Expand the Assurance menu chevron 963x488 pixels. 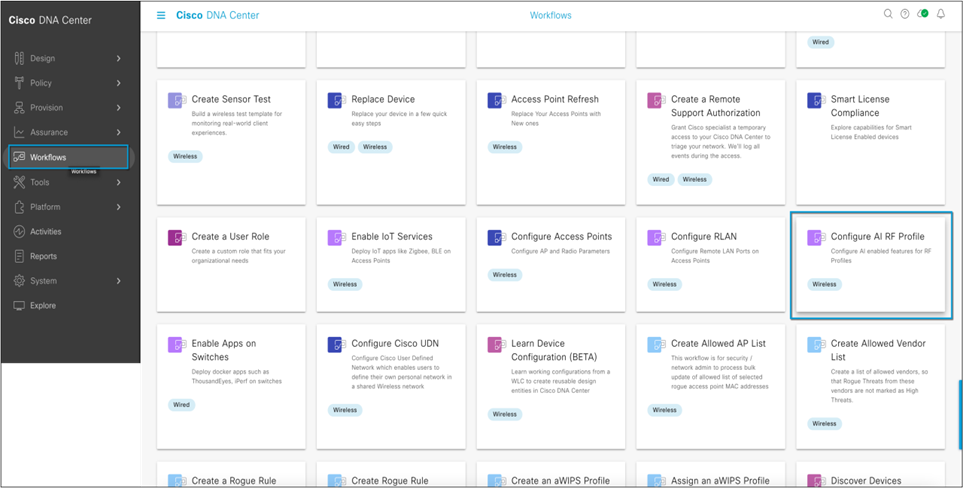coord(119,132)
